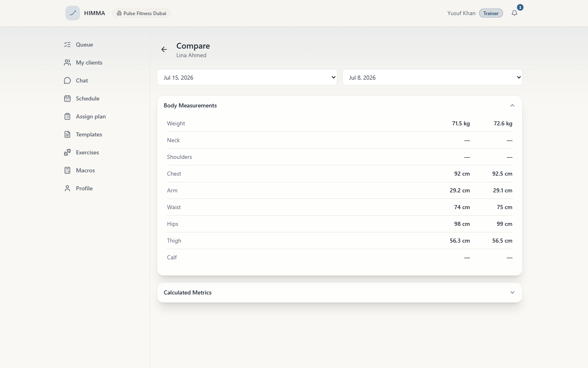Open the Jul 8, 2026 date dropdown
Image resolution: width=588 pixels, height=368 pixels.
432,77
